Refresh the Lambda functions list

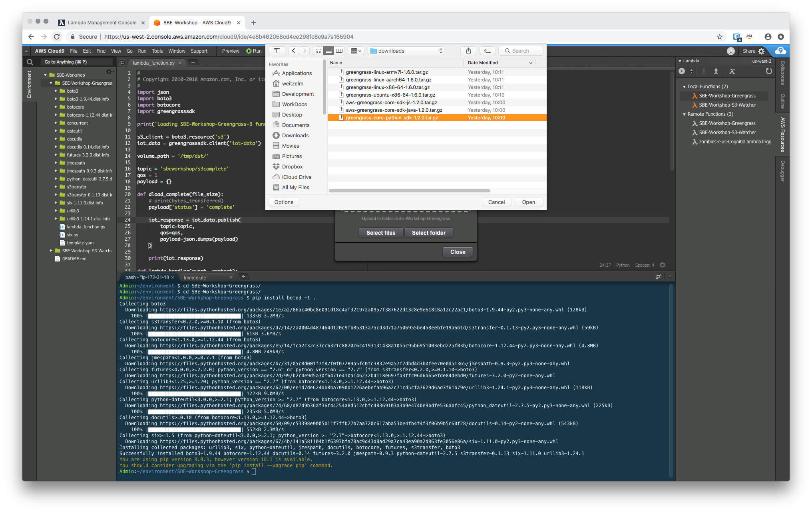click(x=769, y=71)
